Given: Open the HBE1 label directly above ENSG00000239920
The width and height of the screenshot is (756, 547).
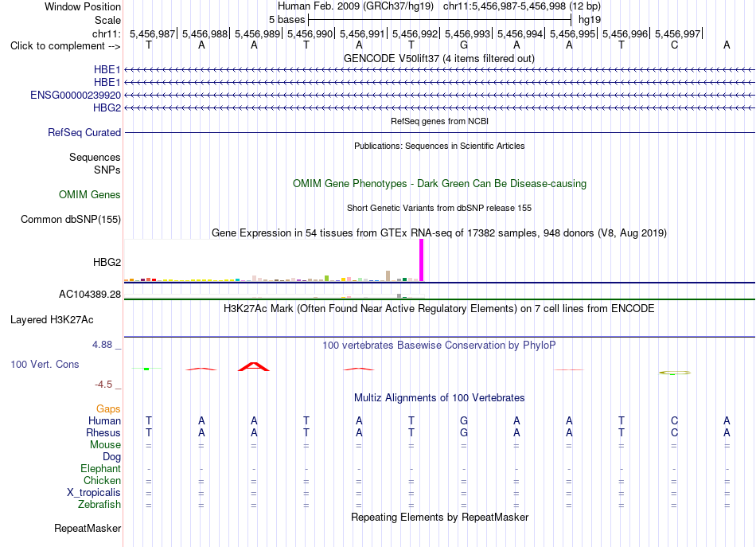Looking at the screenshot, I should tap(107, 83).
